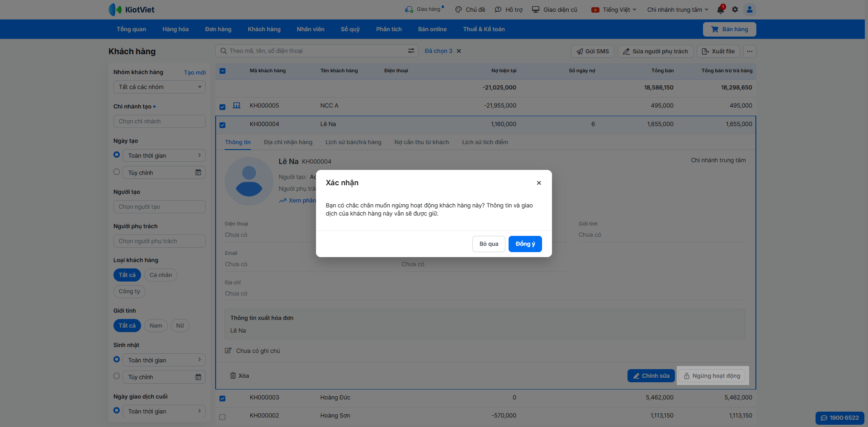Click the Chỉnh sửa button
868x427 pixels.
coord(651,376)
